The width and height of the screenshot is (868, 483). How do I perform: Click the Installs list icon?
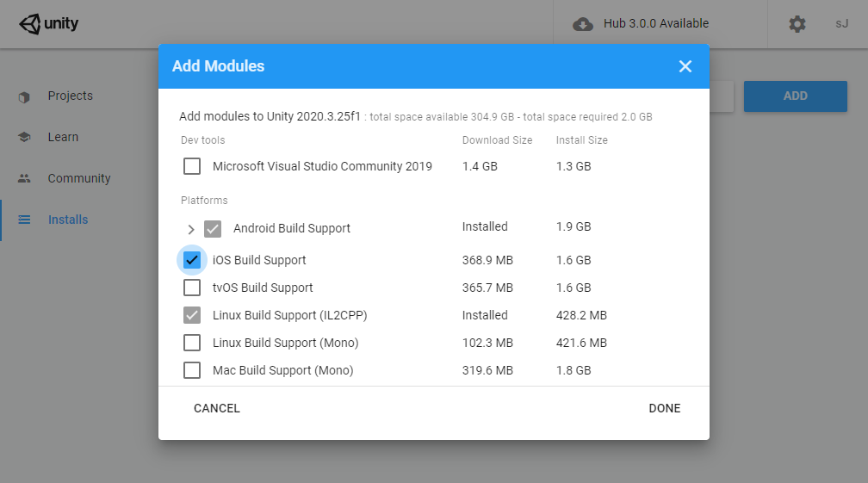click(24, 220)
